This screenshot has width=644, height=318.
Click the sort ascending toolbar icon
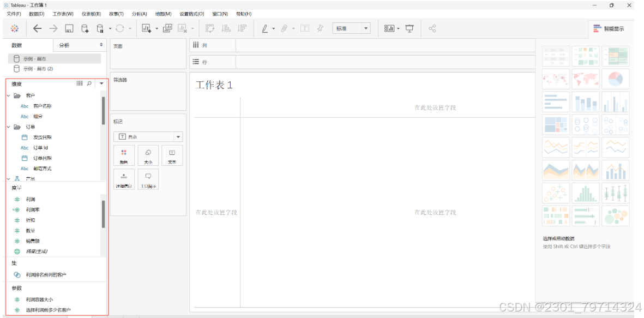tap(226, 28)
